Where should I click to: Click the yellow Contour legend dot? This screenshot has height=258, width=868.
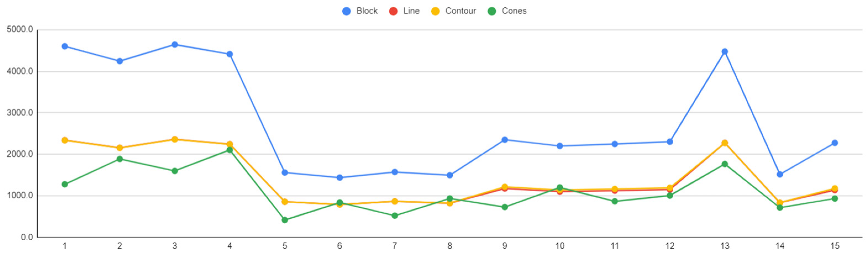pos(435,11)
